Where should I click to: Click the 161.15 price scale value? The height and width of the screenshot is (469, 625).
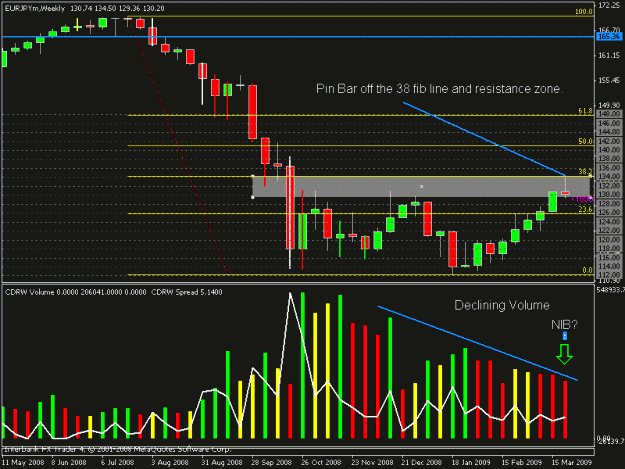pyautogui.click(x=609, y=55)
